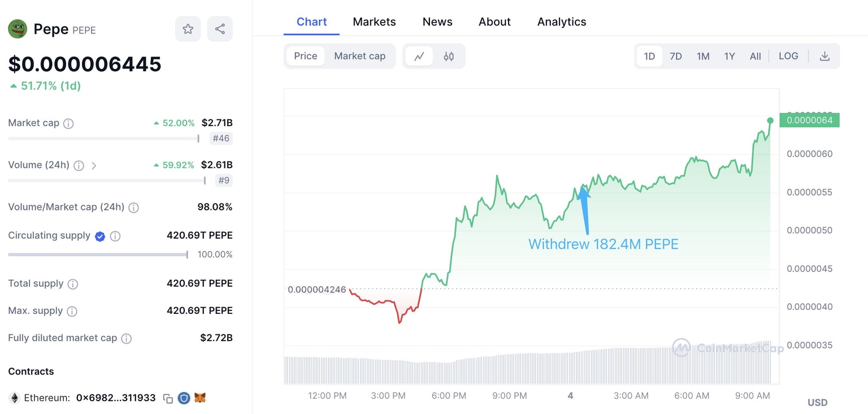Toggle chart to Price view
The height and width of the screenshot is (414, 868).
306,56
